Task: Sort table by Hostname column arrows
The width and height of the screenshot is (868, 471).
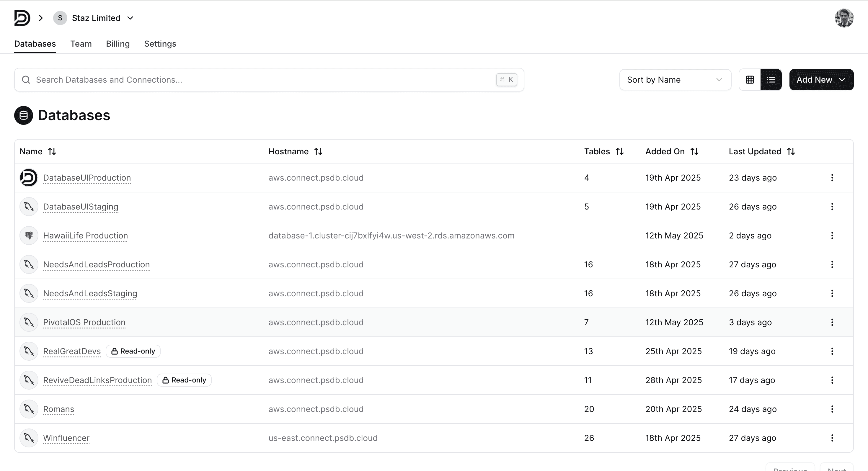Action: (x=318, y=152)
